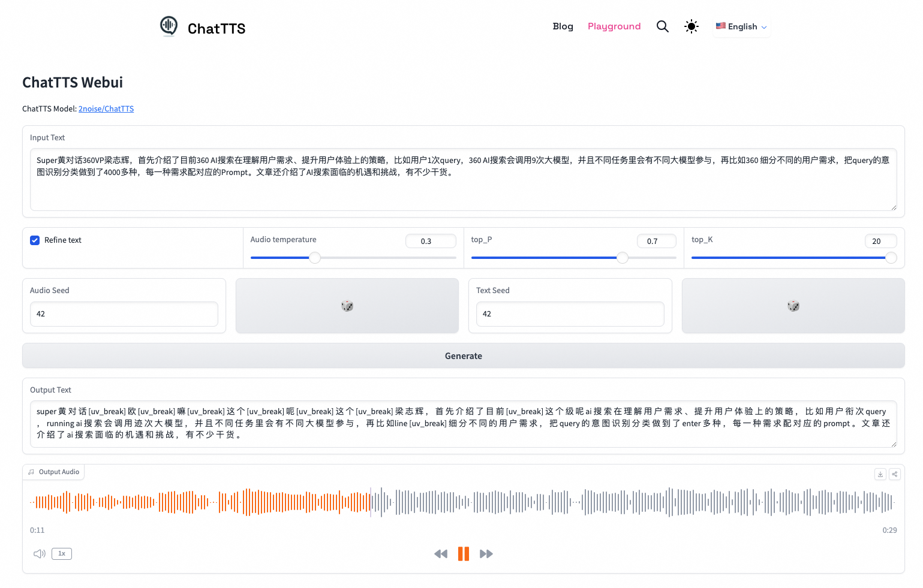Screen dimensions: 923x588
Task: Focus the Text Seed input field
Action: (570, 314)
